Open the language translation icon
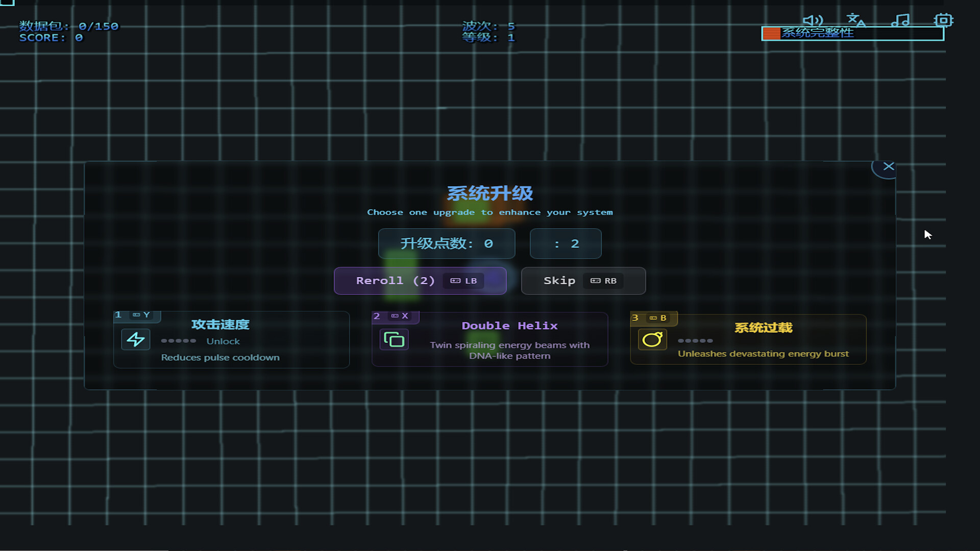This screenshot has width=980, height=551. (856, 20)
